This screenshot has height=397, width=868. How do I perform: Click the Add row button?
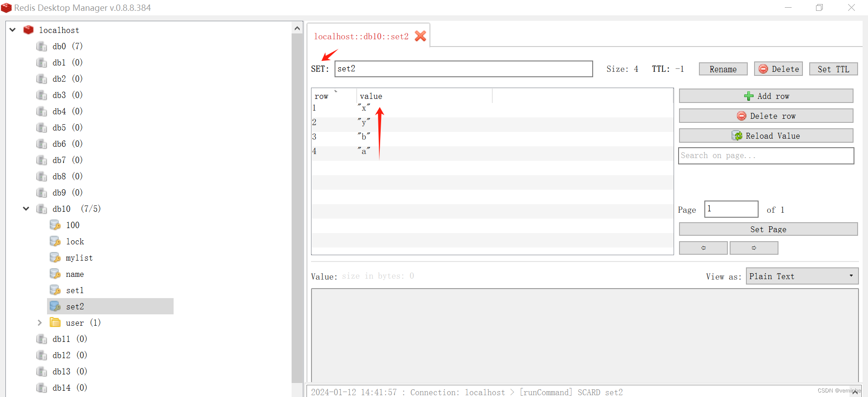766,96
